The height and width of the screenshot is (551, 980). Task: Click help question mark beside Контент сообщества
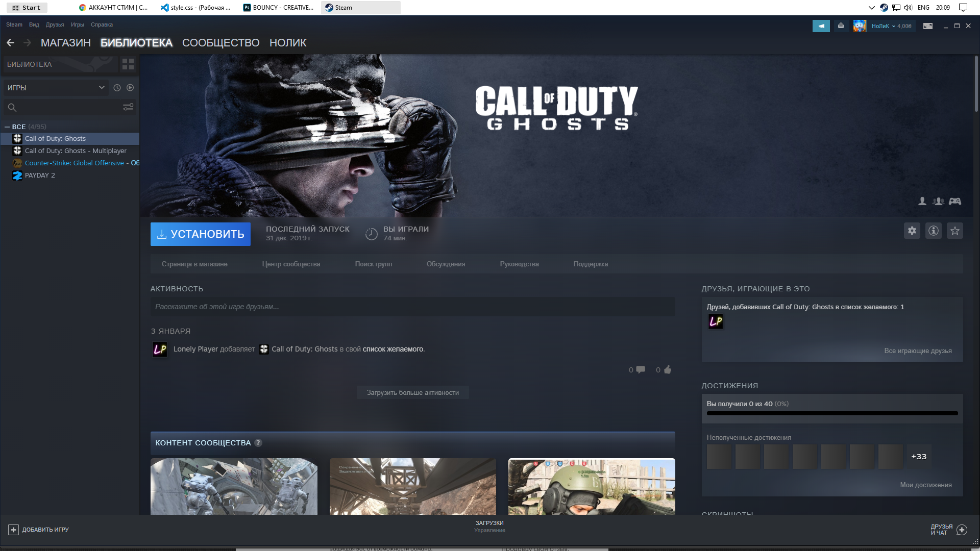coord(258,443)
